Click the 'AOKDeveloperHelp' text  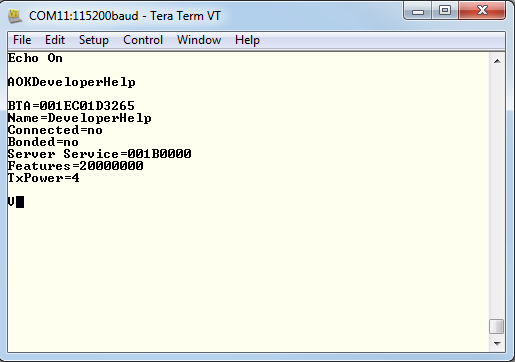72,82
